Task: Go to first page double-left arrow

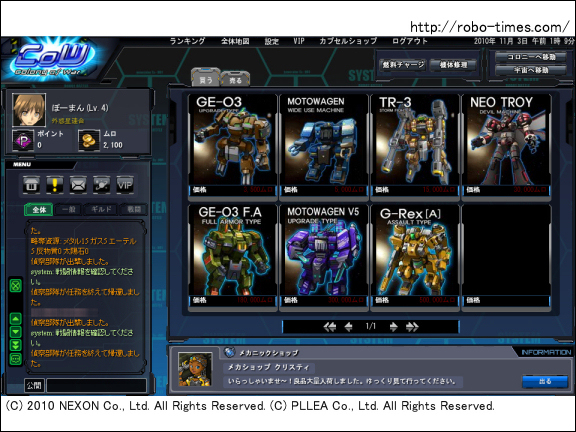Action: pos(330,327)
